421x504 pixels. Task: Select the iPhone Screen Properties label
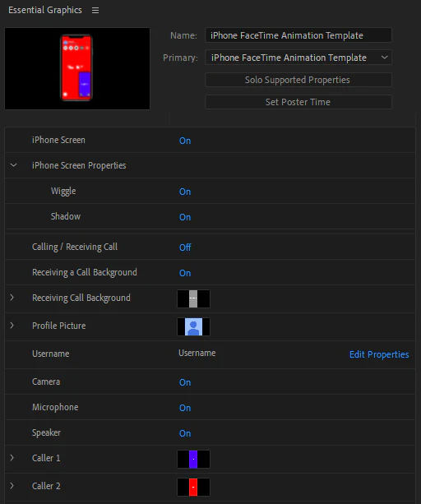click(79, 165)
